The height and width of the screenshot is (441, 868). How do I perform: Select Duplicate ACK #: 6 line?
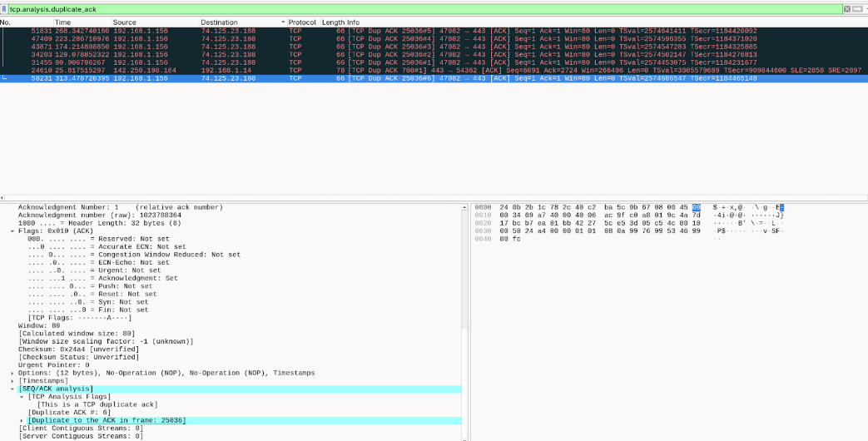[69, 412]
